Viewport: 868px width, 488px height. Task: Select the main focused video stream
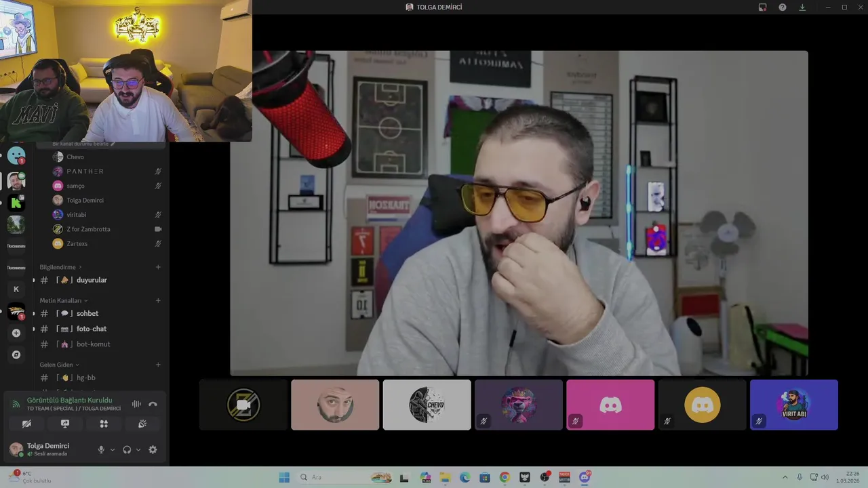(x=519, y=213)
